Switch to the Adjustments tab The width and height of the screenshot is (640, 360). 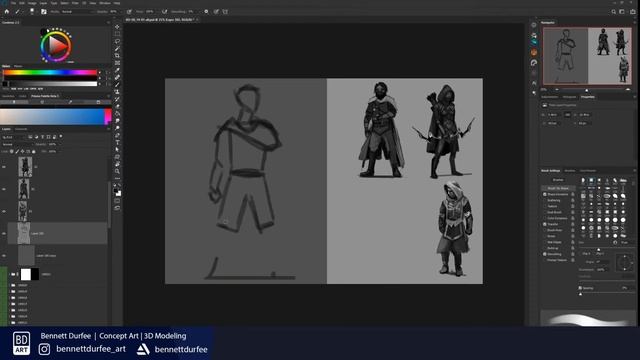point(549,97)
